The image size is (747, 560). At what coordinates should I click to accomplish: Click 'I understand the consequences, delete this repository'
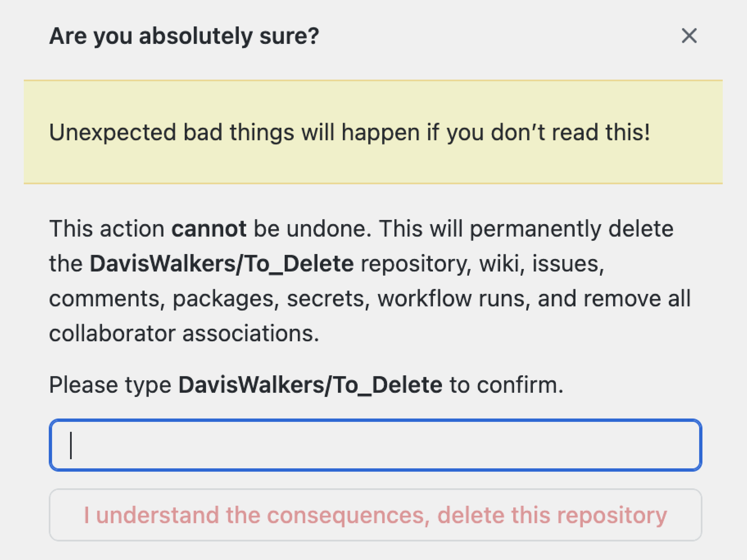click(375, 515)
